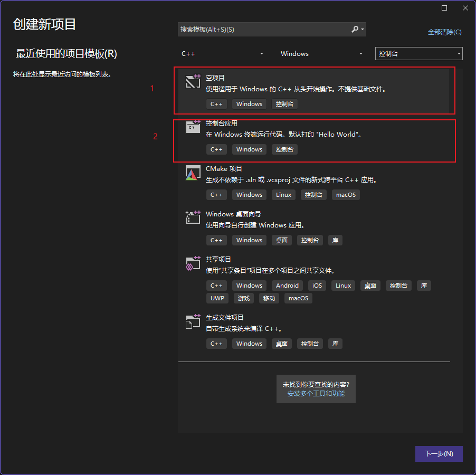476x475 pixels.
Task: Select the 生成文件项目 template title
Action: point(224,318)
